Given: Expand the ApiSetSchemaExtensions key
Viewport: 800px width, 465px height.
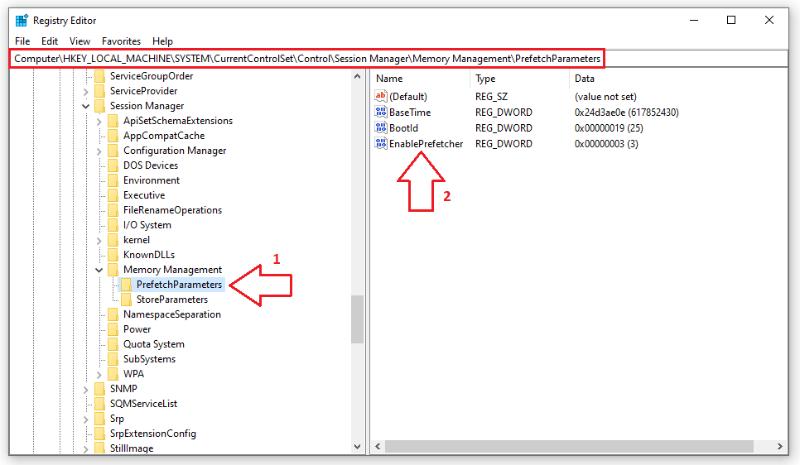Looking at the screenshot, I should click(x=99, y=121).
